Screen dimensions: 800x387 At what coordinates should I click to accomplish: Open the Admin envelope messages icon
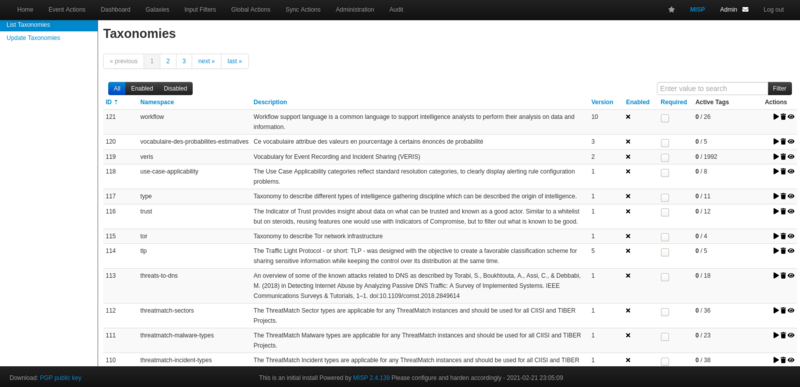pyautogui.click(x=745, y=10)
